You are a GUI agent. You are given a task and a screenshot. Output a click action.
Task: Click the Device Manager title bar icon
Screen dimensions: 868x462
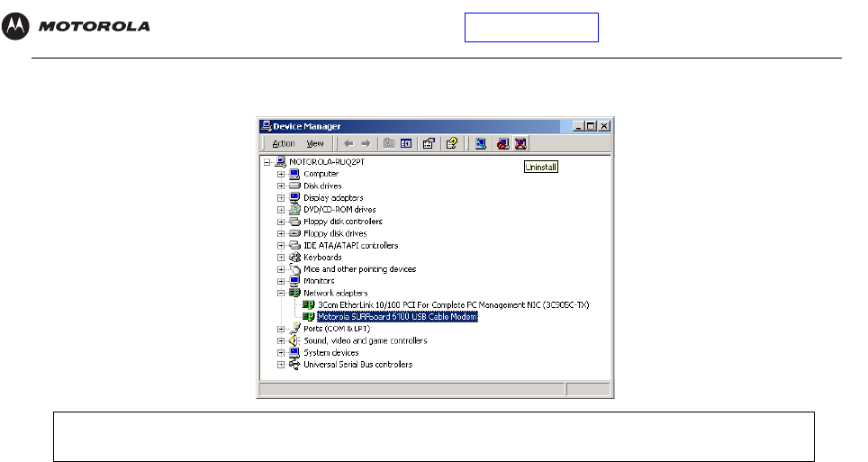click(267, 126)
